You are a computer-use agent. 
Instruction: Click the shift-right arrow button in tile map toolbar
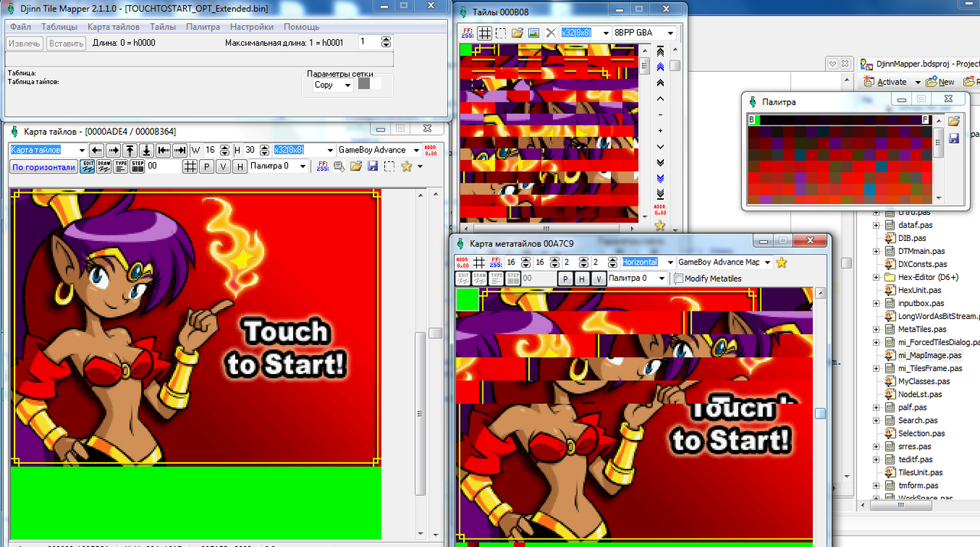tap(113, 151)
